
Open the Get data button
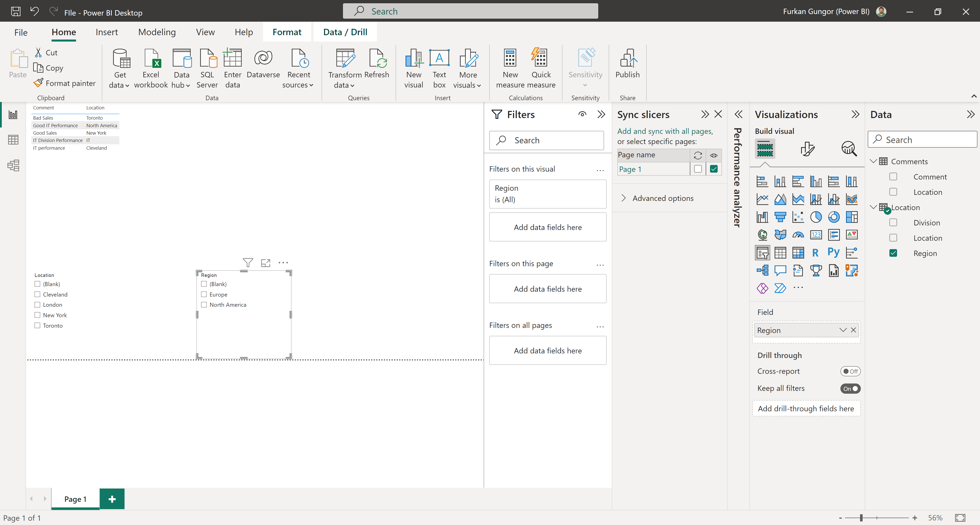[119, 68]
